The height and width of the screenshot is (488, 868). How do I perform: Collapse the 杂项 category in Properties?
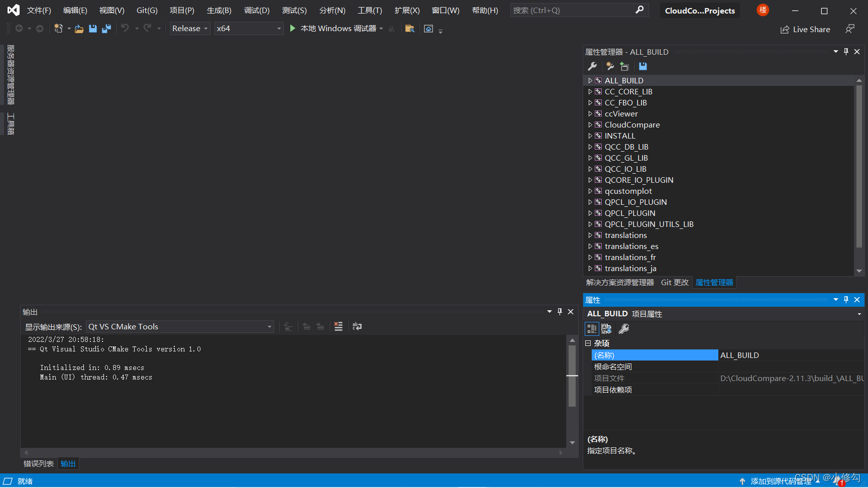coord(588,343)
